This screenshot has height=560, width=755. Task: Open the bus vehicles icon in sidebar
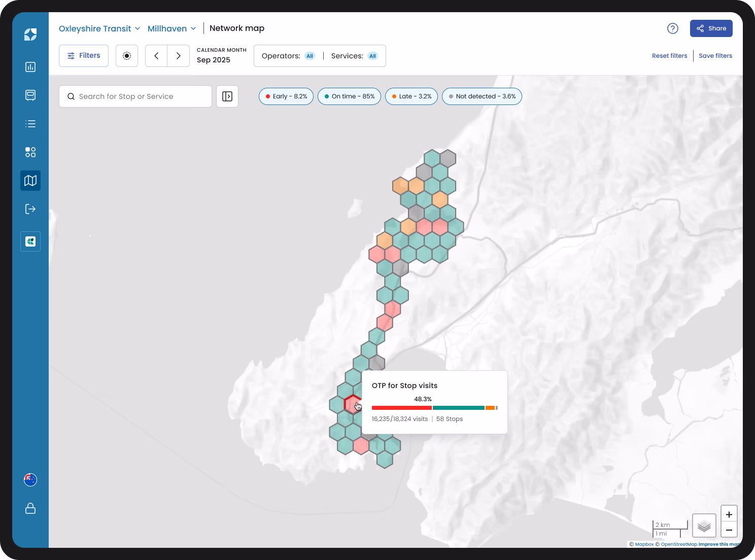(30, 95)
